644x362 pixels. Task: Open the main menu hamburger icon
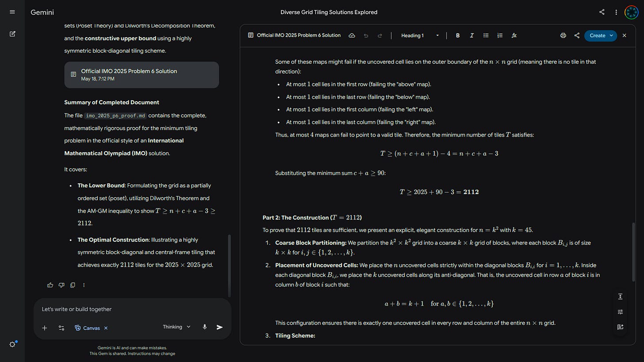12,12
